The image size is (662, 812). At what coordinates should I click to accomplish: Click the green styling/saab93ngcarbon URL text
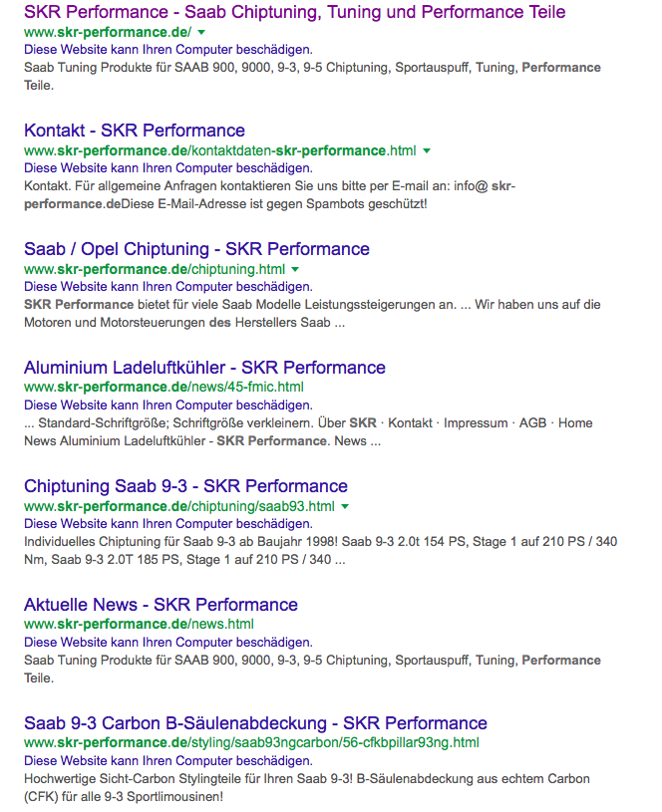click(251, 743)
